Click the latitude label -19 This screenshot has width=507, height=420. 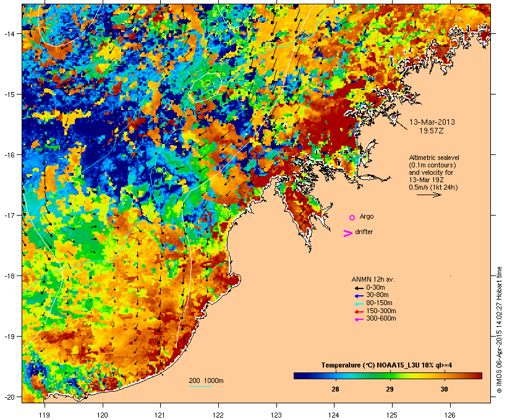tap(9, 337)
